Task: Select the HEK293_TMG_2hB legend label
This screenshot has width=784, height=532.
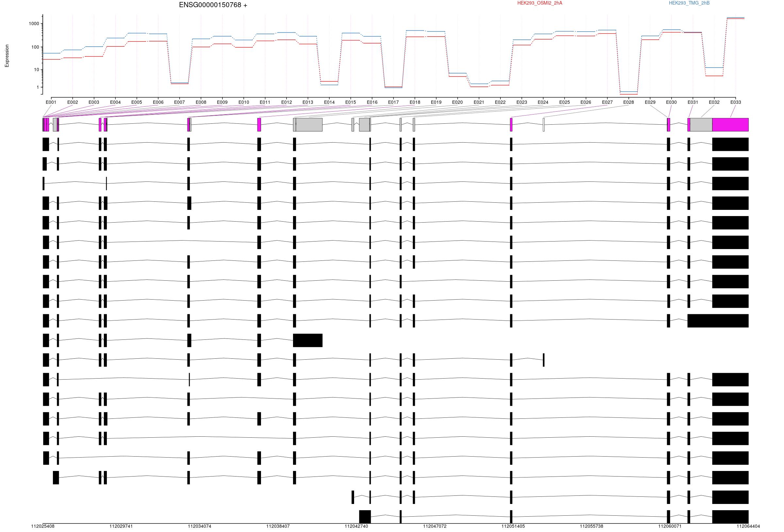Action: [x=689, y=3]
